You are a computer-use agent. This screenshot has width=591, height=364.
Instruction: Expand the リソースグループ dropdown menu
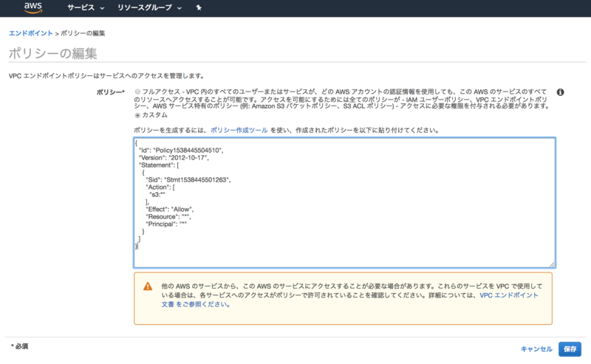(149, 7)
